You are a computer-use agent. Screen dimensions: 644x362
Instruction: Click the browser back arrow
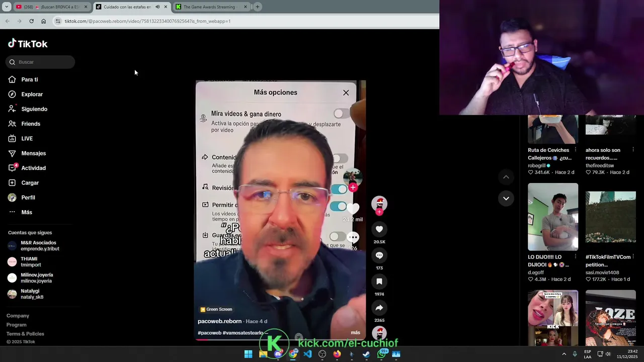click(x=7, y=21)
